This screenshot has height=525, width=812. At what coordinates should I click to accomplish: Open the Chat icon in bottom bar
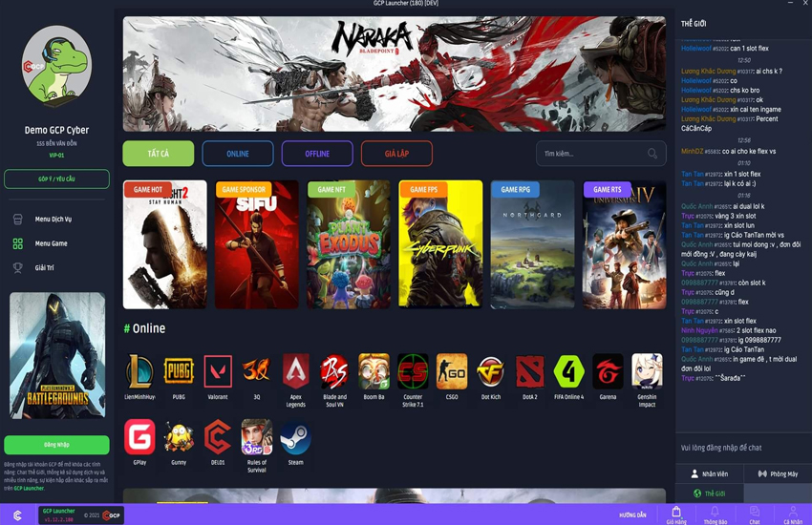755,512
